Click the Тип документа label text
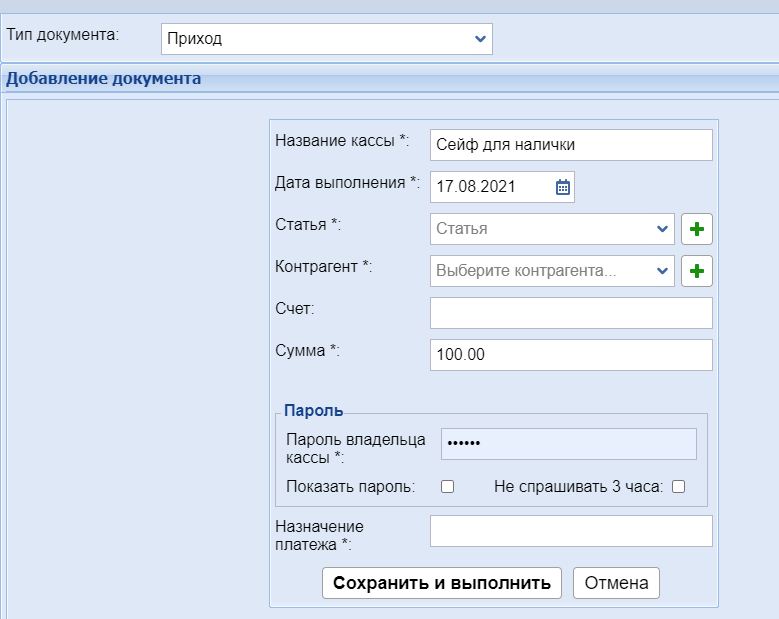Screen dimensions: 779x619 (63, 35)
